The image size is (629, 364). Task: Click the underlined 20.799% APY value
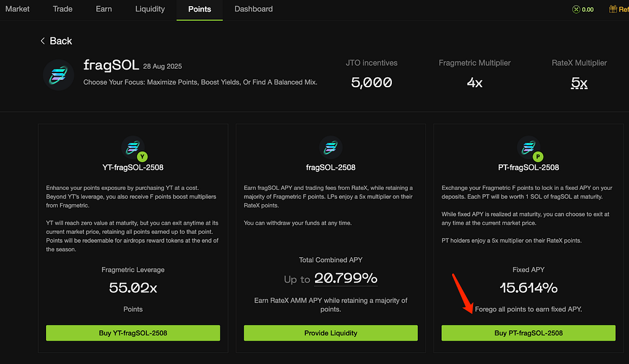[x=346, y=278]
